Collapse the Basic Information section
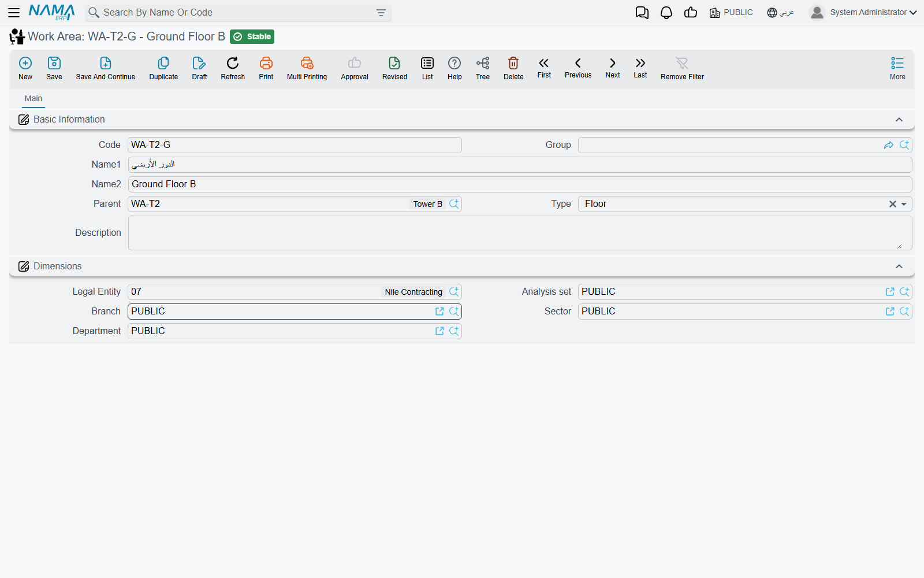The height and width of the screenshot is (578, 924). (x=899, y=120)
